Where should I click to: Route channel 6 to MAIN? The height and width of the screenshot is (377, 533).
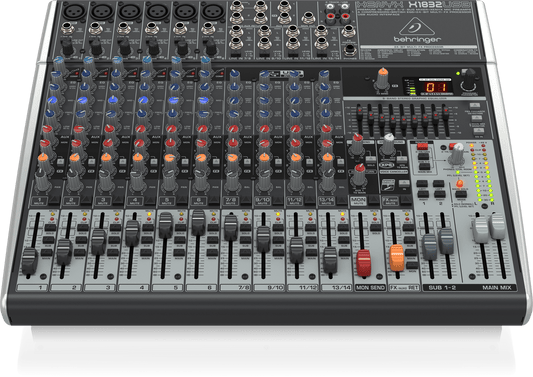(x=212, y=253)
